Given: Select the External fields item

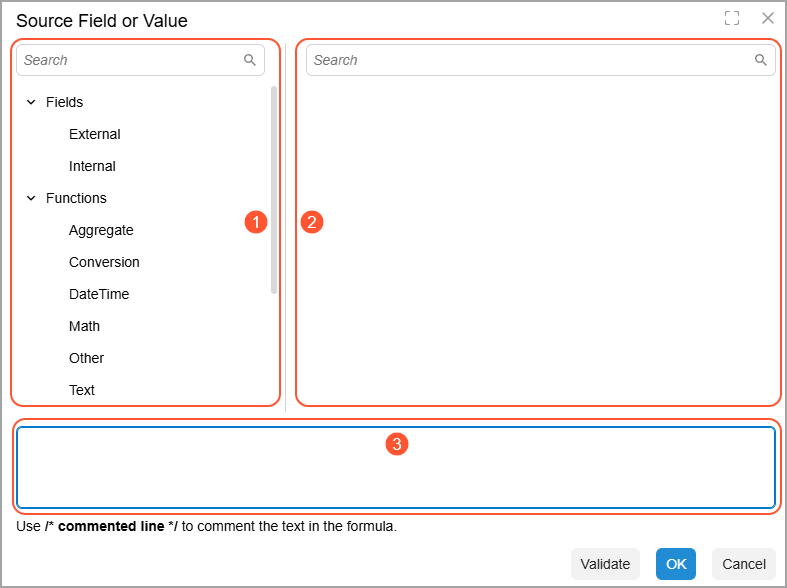Looking at the screenshot, I should click(x=94, y=134).
